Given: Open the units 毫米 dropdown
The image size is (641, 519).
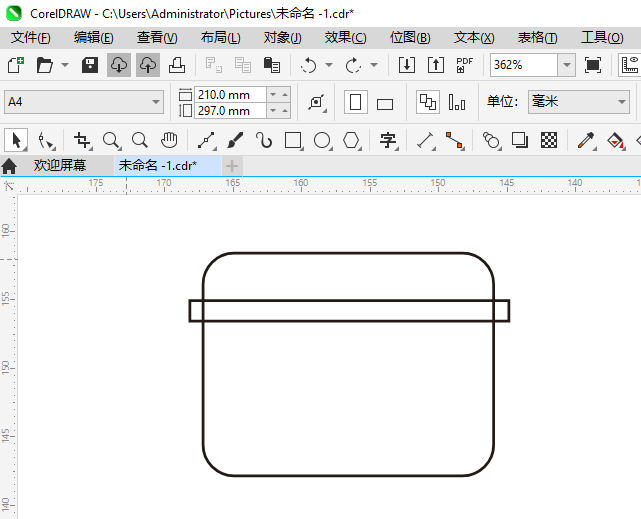Looking at the screenshot, I should point(578,101).
